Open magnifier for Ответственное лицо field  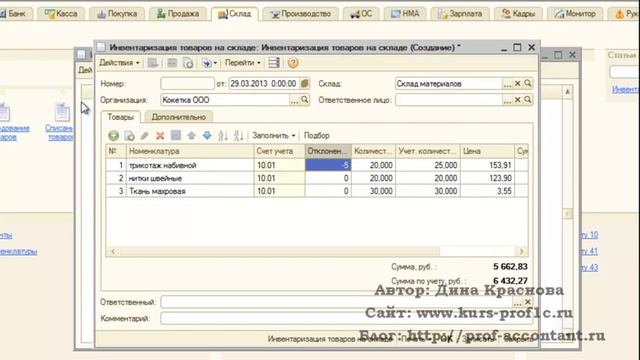tap(528, 100)
